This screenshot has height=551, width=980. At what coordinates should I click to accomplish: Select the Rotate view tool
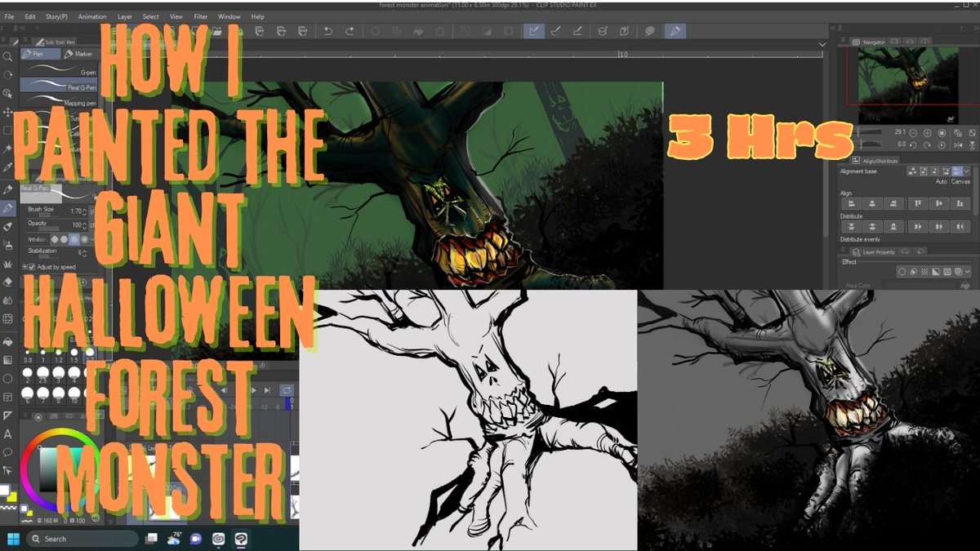click(7, 75)
